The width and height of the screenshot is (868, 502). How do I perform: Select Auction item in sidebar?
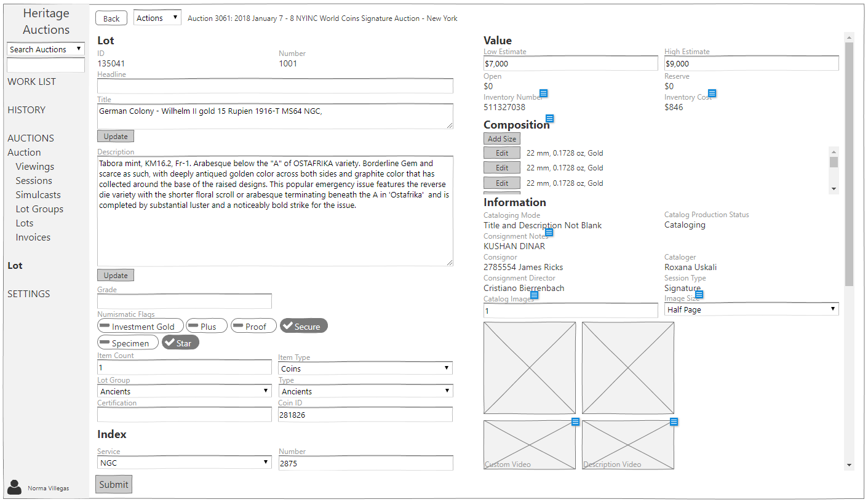(24, 153)
